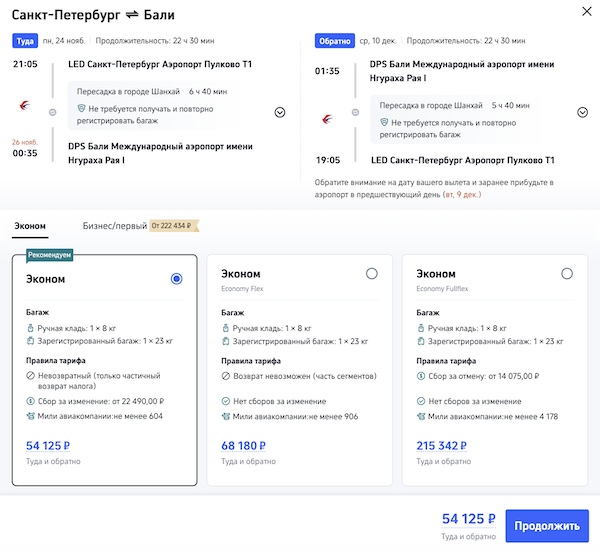Click the checked baggage icon in Economy Fullflex

[x=421, y=341]
